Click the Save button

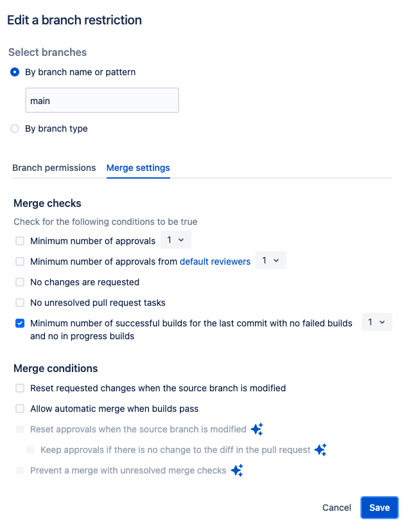(x=379, y=507)
